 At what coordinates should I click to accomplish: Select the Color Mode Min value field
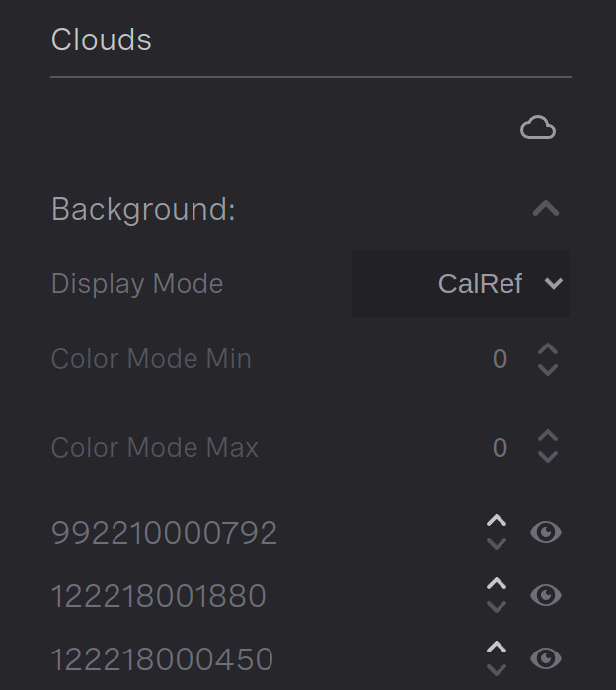coord(500,359)
